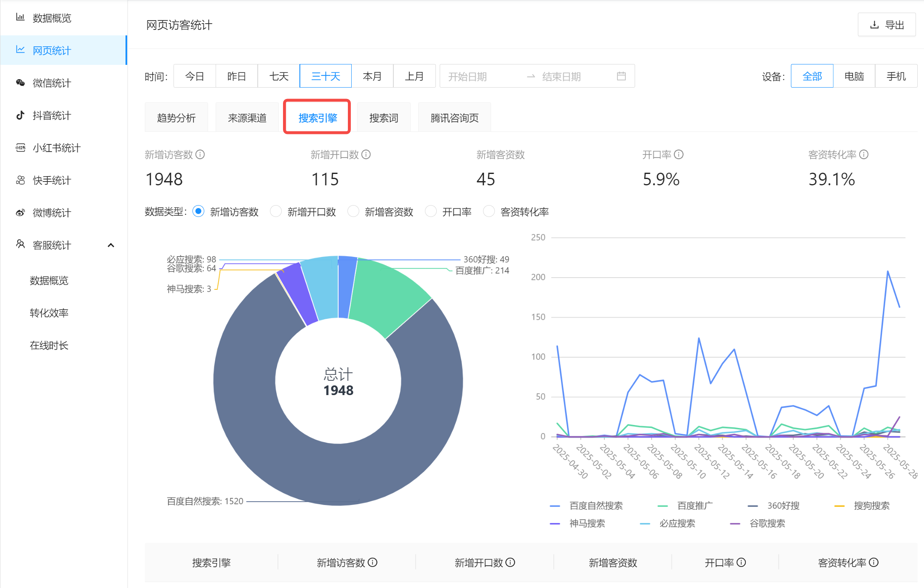Viewport: 924px width, 588px height.
Task: Click the 小红书统计 sidebar icon
Action: [x=20, y=147]
